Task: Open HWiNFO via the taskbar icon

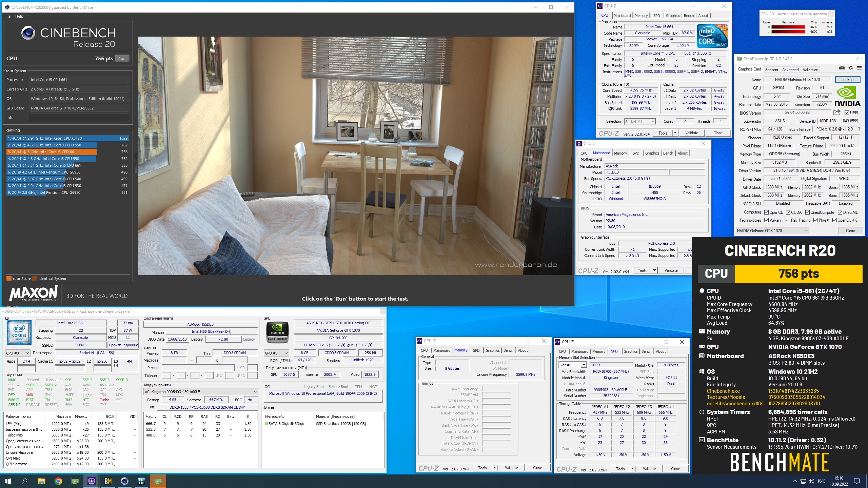Action: click(x=141, y=481)
